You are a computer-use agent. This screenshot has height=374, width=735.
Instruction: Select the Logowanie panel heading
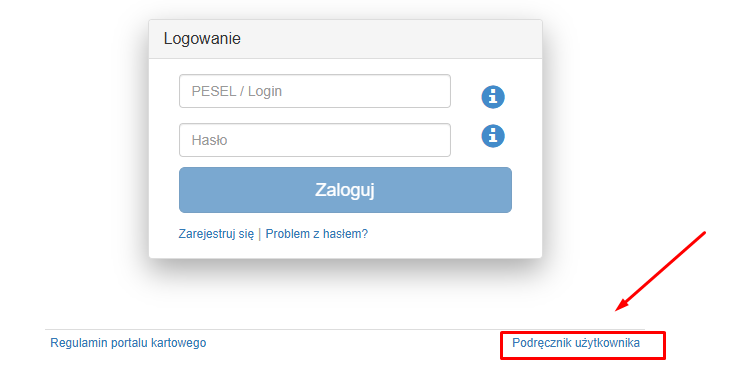pos(202,38)
